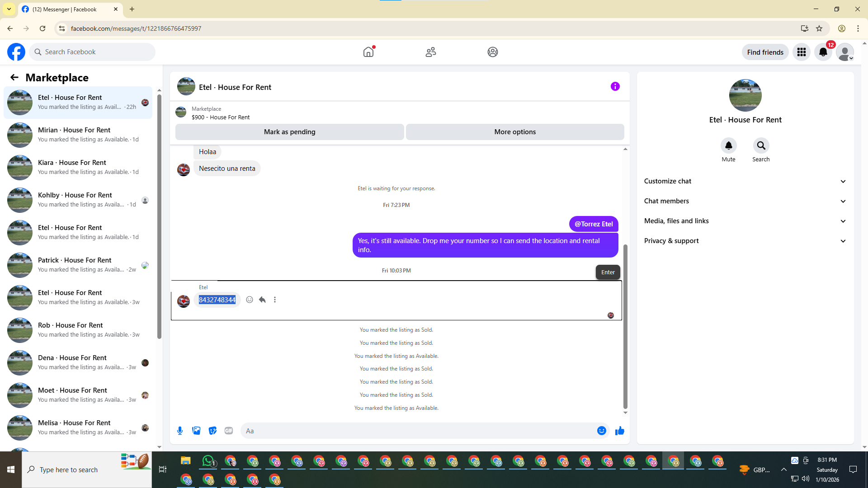Open the sticker picker icon
This screenshot has height=488, width=868.
click(x=212, y=431)
